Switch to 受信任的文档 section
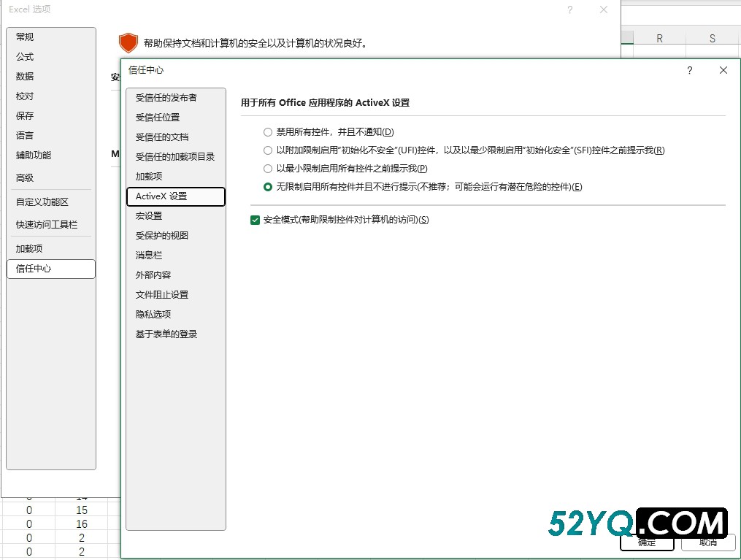The height and width of the screenshot is (560, 741). (175, 137)
